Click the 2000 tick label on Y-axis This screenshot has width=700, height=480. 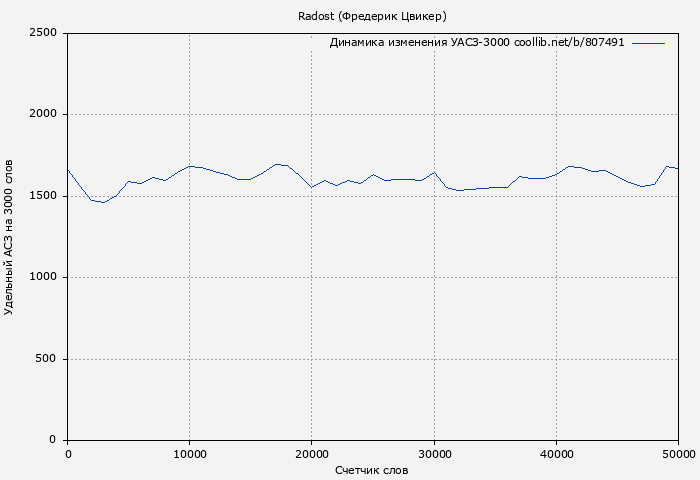click(44, 115)
